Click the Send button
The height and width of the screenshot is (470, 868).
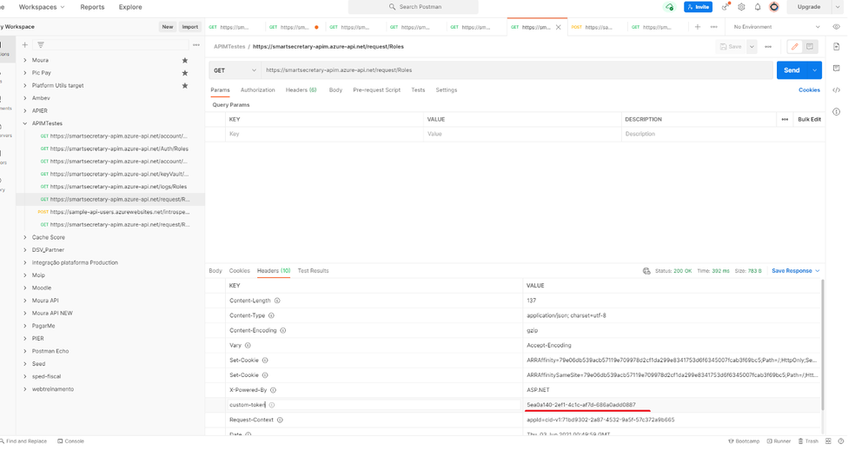(792, 70)
